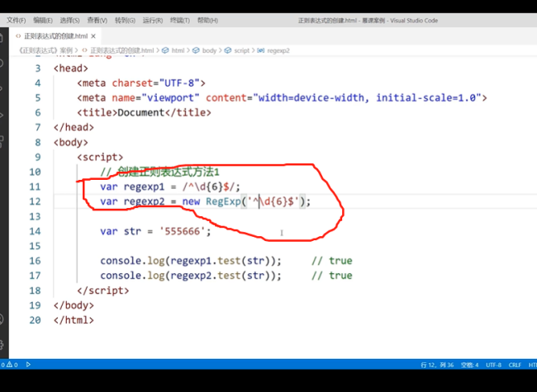Click the "UTF-8" charset value on line 4
Image resolution: width=537 pixels, height=392 pixels.
tap(179, 83)
